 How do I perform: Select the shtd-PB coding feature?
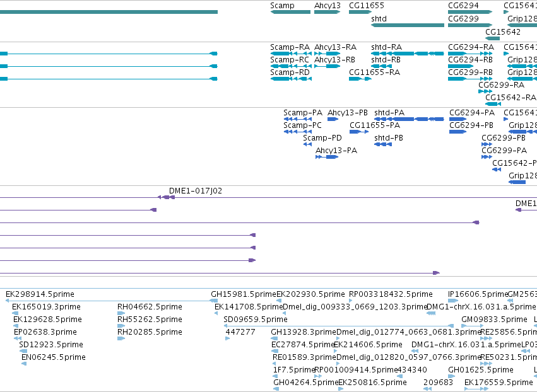pos(383,144)
